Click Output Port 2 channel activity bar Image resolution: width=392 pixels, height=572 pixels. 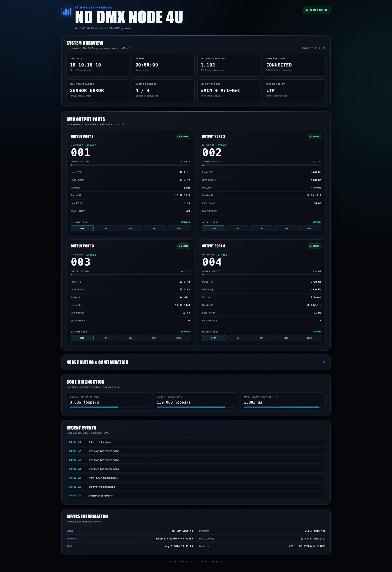(x=262, y=165)
